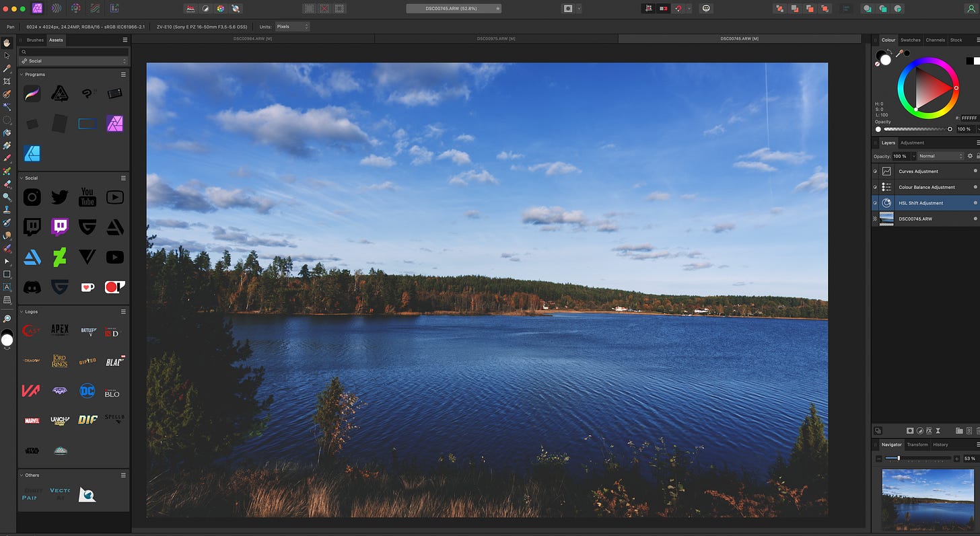Open the Stock tab
Screen dimensions: 980x536
point(956,40)
